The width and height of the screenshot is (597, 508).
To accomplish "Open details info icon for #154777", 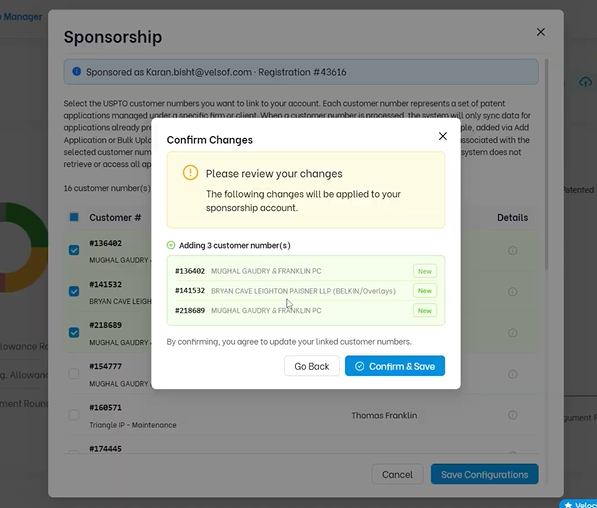I will coord(512,374).
